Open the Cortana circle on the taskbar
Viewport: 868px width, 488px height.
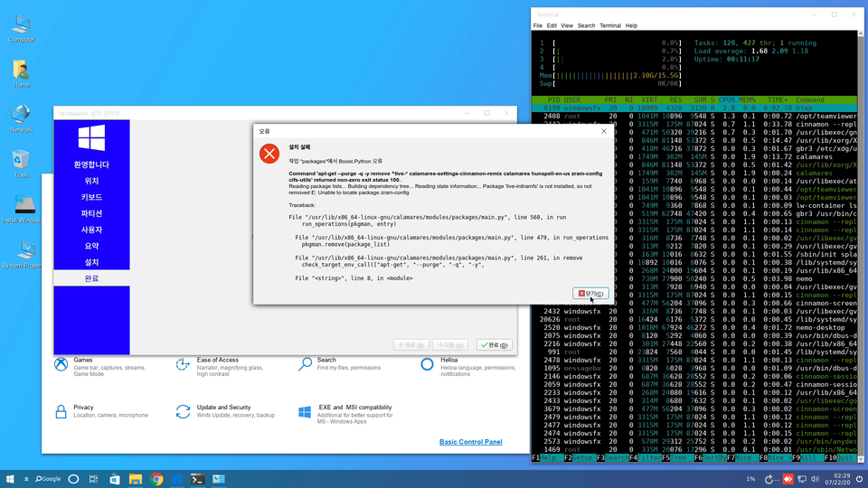coord(73,479)
